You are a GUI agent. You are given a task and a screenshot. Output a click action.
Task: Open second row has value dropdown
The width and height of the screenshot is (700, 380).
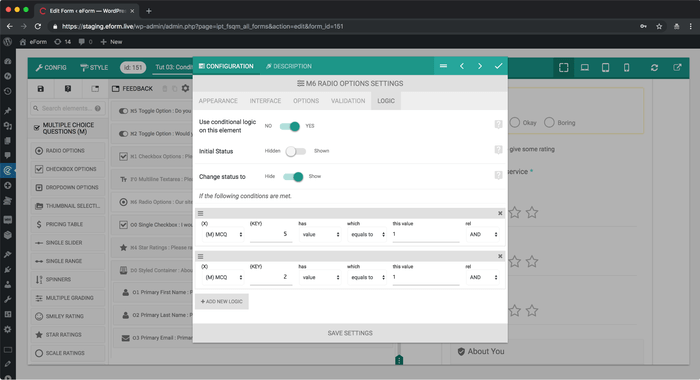pos(320,277)
